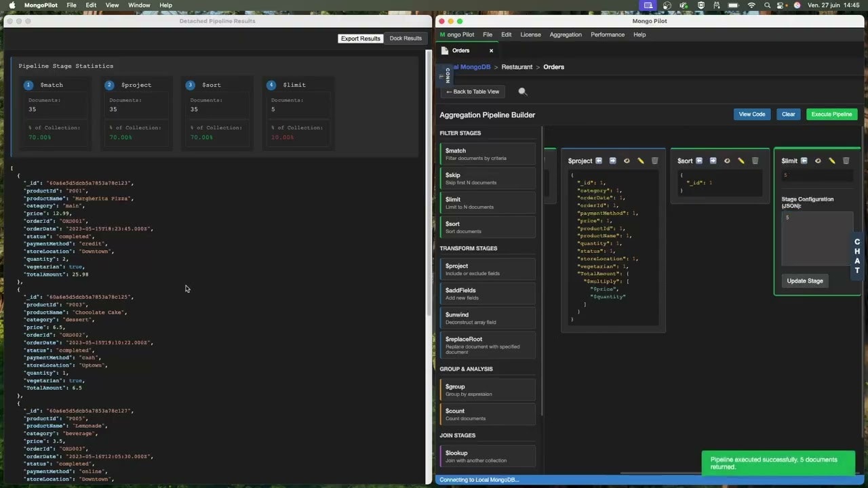Add a $limit stage from the list
868x488 pixels.
coord(488,203)
